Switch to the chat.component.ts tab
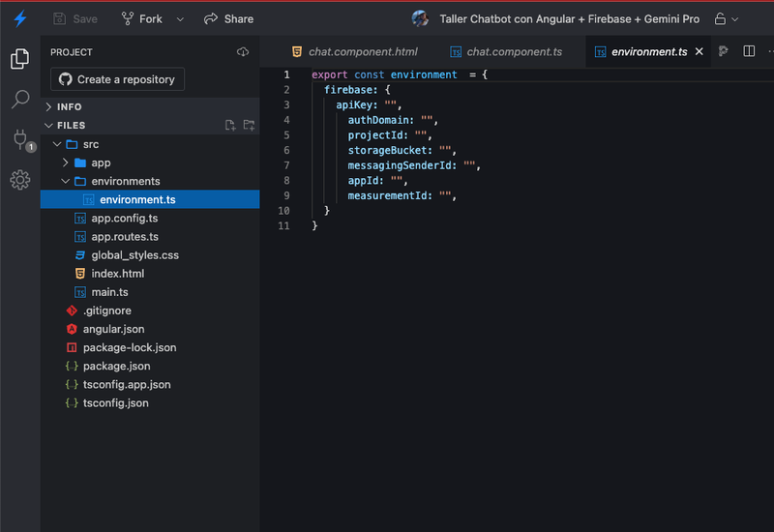The width and height of the screenshot is (774, 532). 506,52
